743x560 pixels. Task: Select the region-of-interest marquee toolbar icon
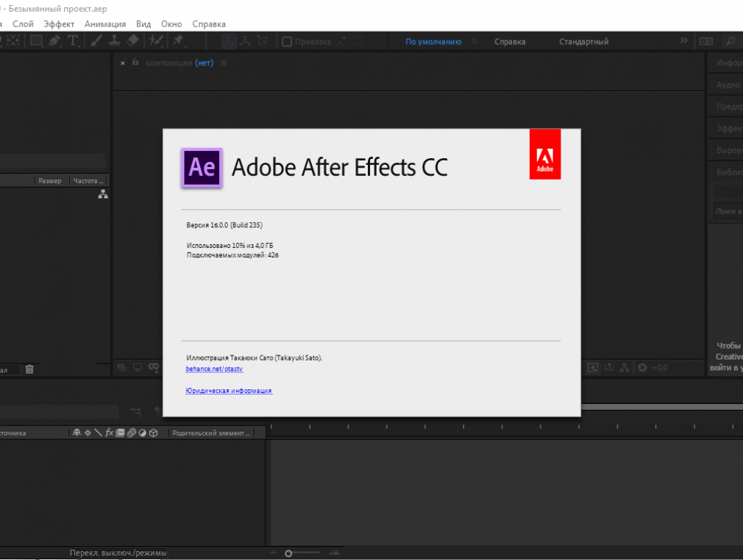click(x=13, y=40)
